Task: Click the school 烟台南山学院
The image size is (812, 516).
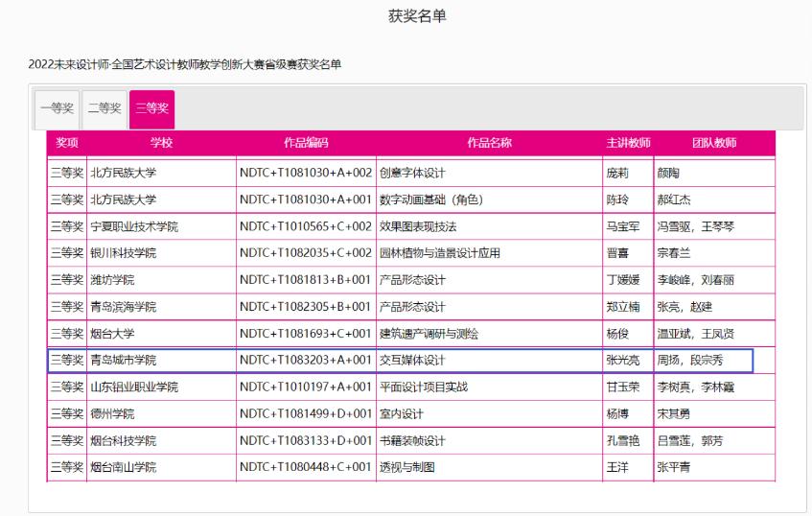Action: click(124, 467)
